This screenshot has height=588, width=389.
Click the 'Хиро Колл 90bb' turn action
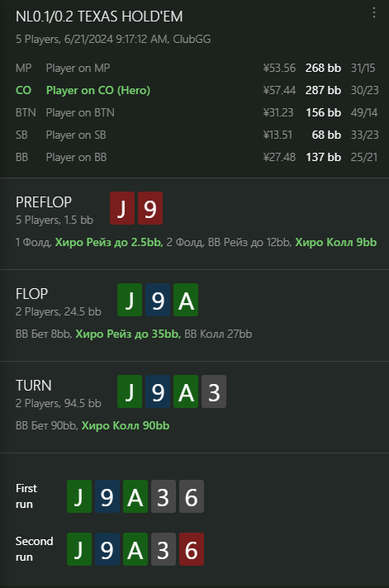[126, 425]
